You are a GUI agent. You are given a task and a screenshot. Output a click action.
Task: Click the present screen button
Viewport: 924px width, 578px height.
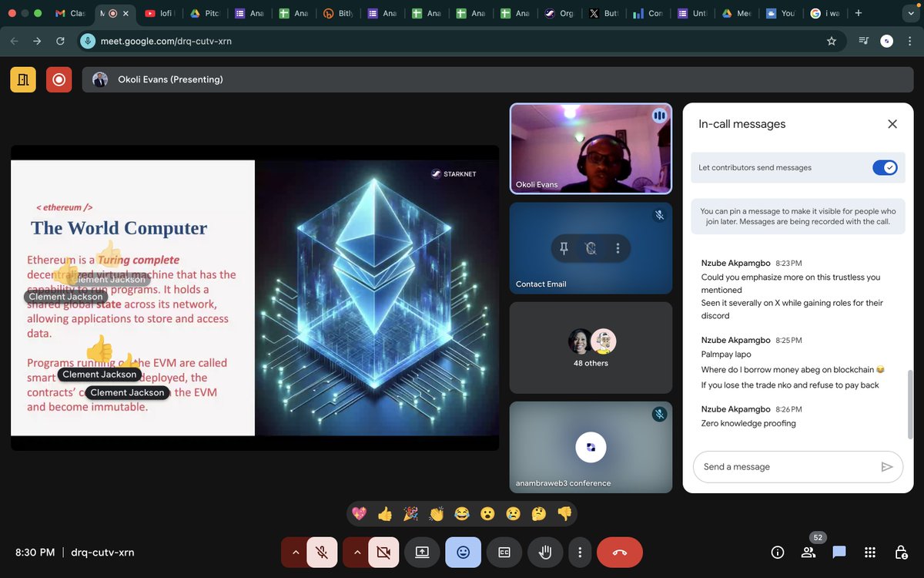click(x=422, y=552)
